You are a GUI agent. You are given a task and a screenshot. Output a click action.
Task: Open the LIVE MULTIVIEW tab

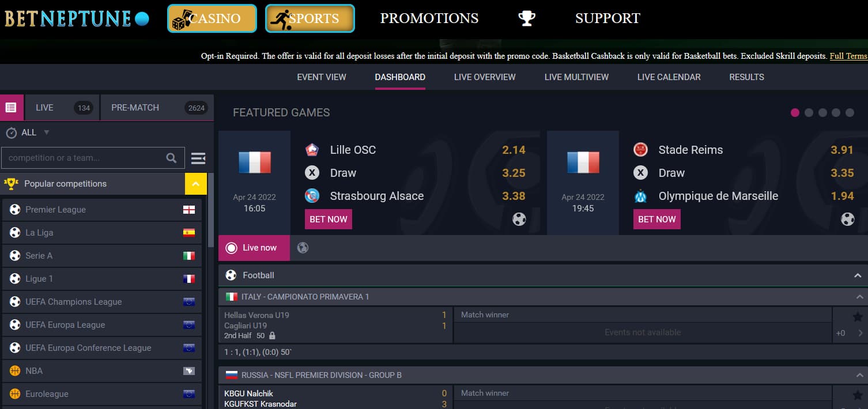[x=576, y=77]
